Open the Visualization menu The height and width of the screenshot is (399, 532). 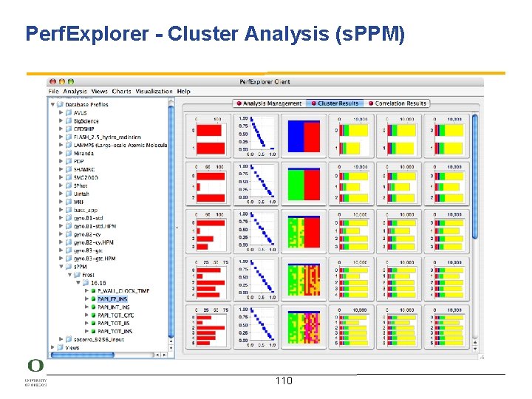(154, 92)
